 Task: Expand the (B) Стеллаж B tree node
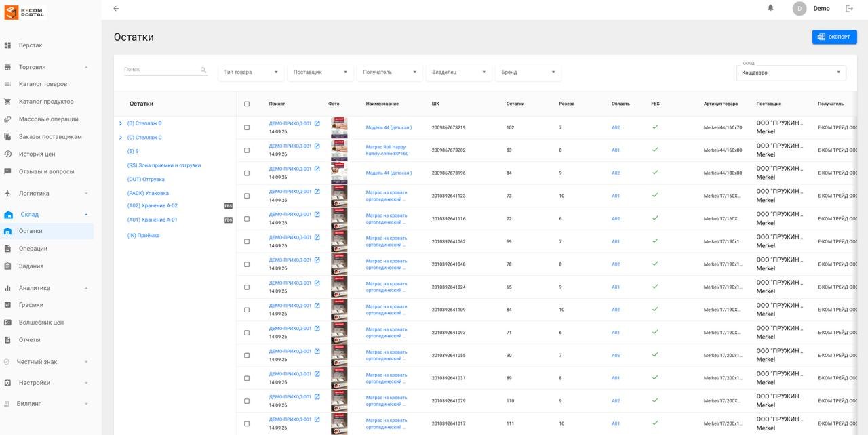tap(121, 123)
